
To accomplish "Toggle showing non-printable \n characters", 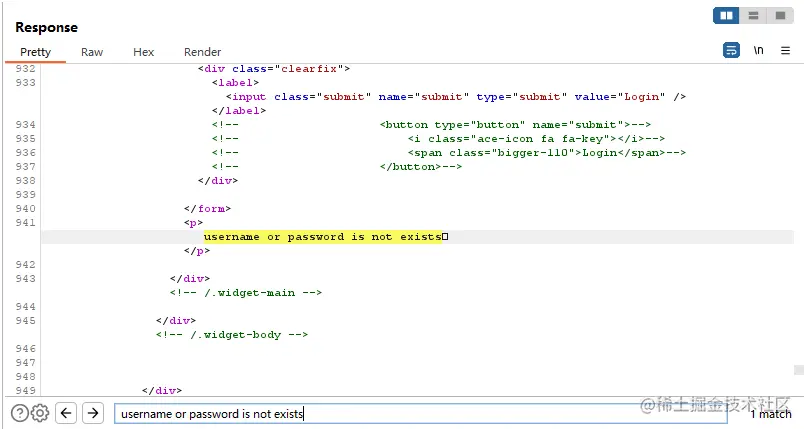I will pos(759,50).
